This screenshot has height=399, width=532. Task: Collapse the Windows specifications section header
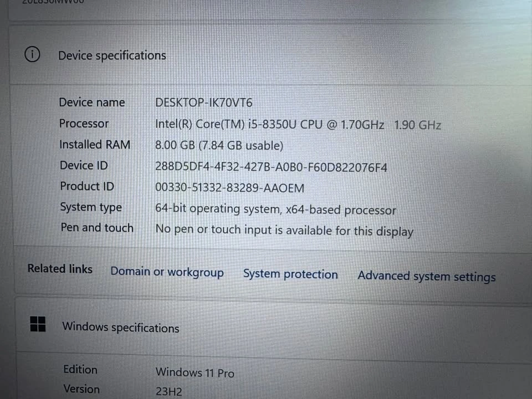point(120,327)
